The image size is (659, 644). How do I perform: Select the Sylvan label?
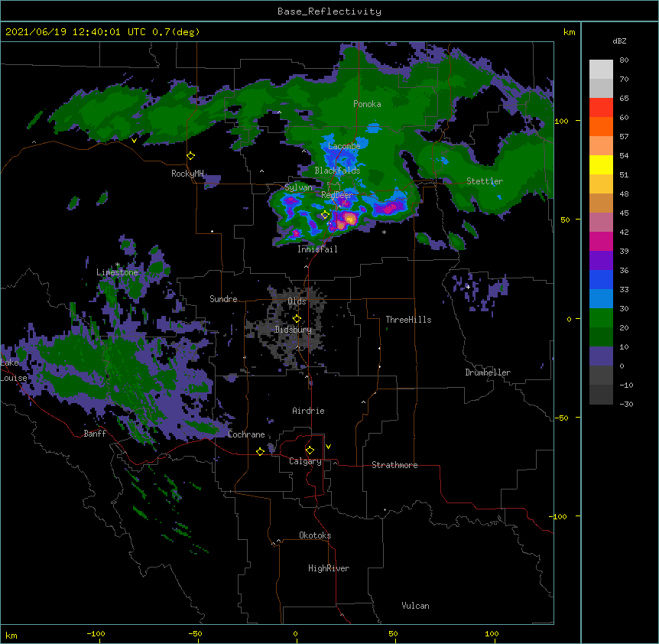pyautogui.click(x=298, y=187)
